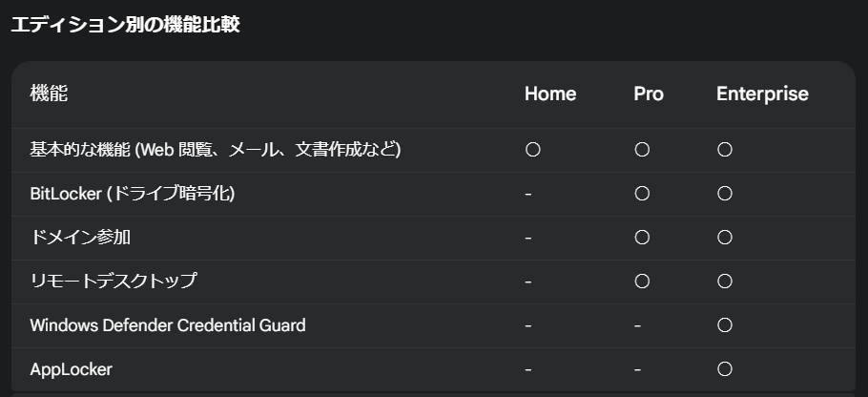Click the Pro circle for ドメイン参加
Screen dimensions: 868x397
click(x=642, y=238)
